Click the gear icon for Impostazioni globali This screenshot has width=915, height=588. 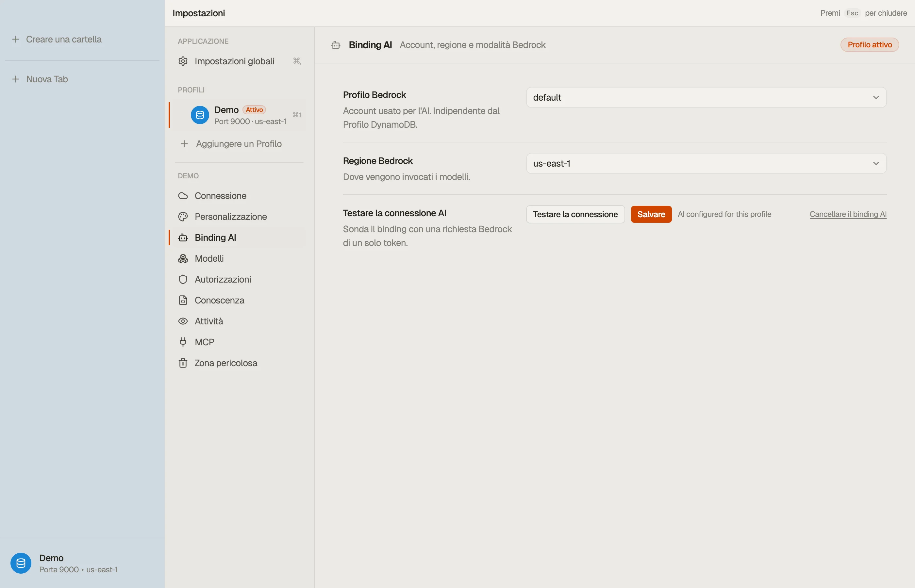pyautogui.click(x=183, y=61)
